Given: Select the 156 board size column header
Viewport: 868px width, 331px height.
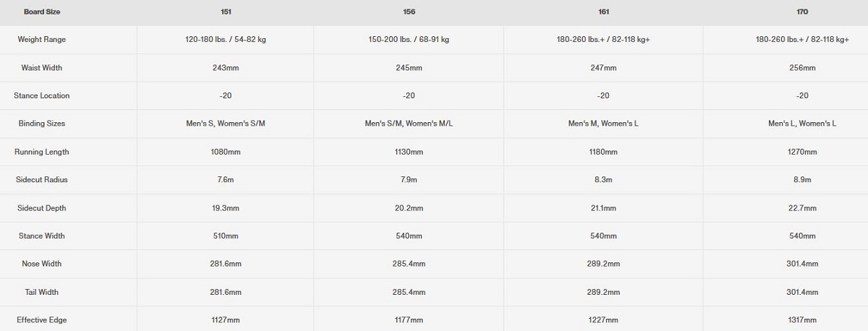Looking at the screenshot, I should point(409,12).
